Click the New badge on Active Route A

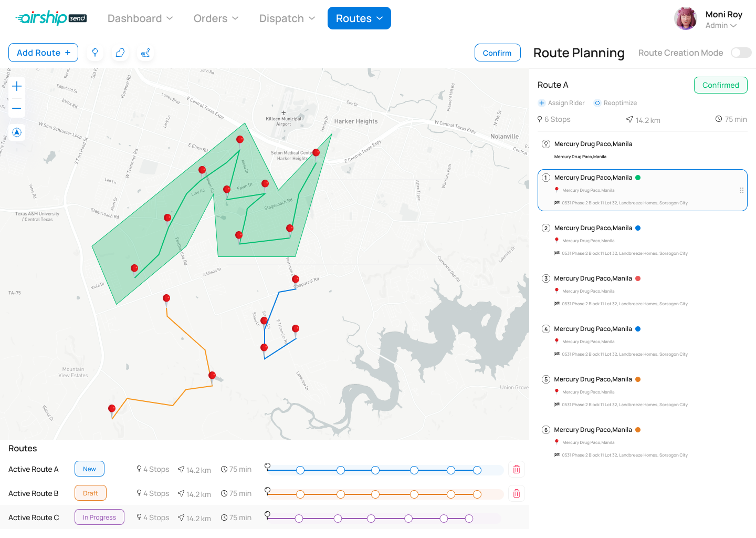pyautogui.click(x=89, y=469)
